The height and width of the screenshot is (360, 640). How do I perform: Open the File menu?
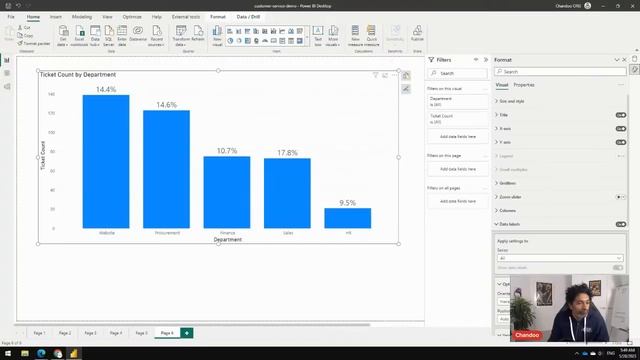(11, 17)
